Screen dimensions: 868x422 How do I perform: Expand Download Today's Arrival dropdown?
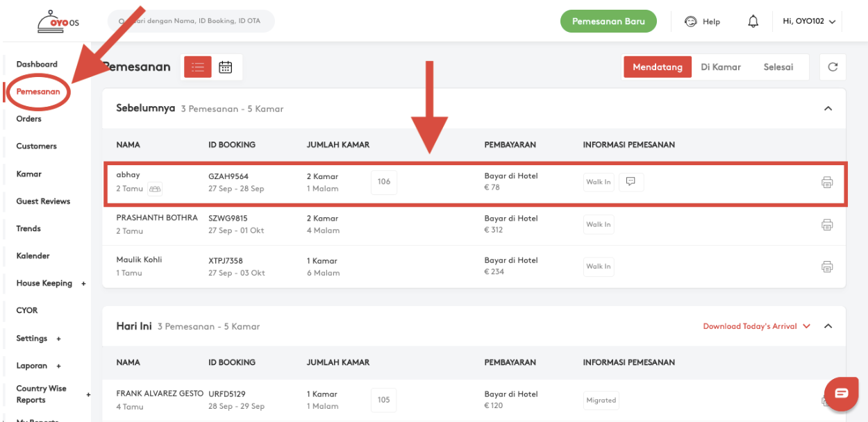click(x=756, y=326)
